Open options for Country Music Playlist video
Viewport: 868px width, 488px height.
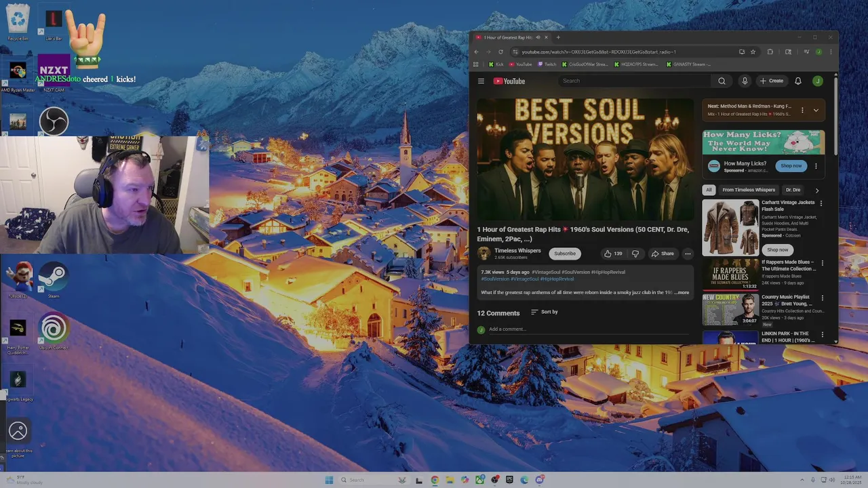click(x=822, y=298)
